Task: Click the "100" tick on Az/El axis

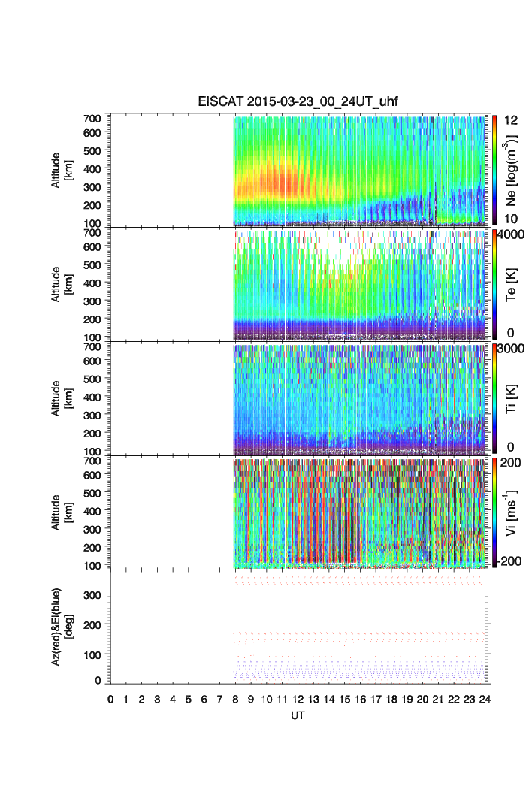Action: click(x=92, y=655)
